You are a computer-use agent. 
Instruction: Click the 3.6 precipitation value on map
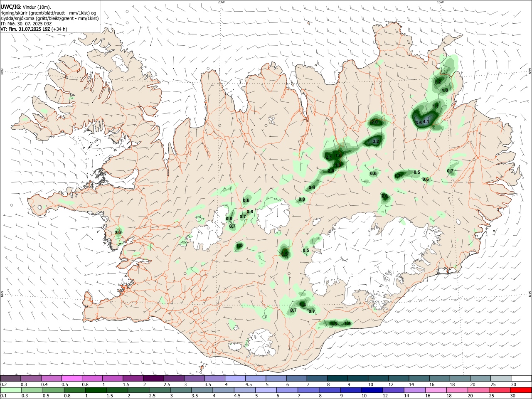coord(419,123)
